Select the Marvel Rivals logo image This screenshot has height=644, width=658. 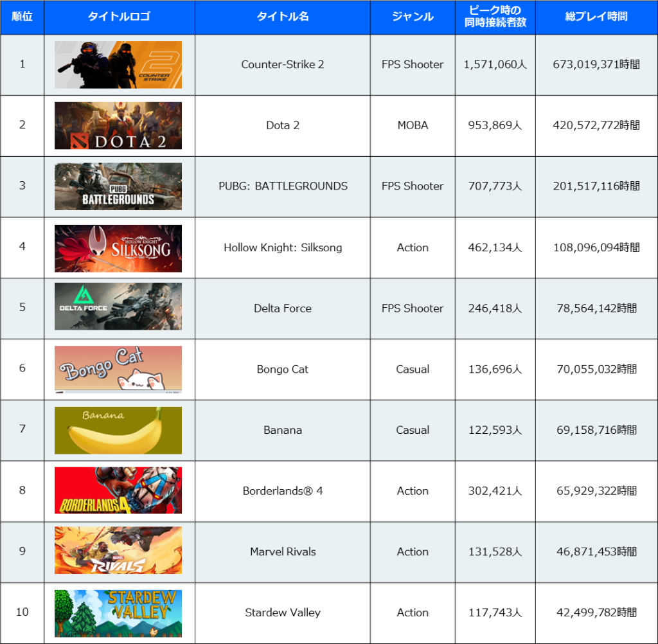[x=118, y=551]
